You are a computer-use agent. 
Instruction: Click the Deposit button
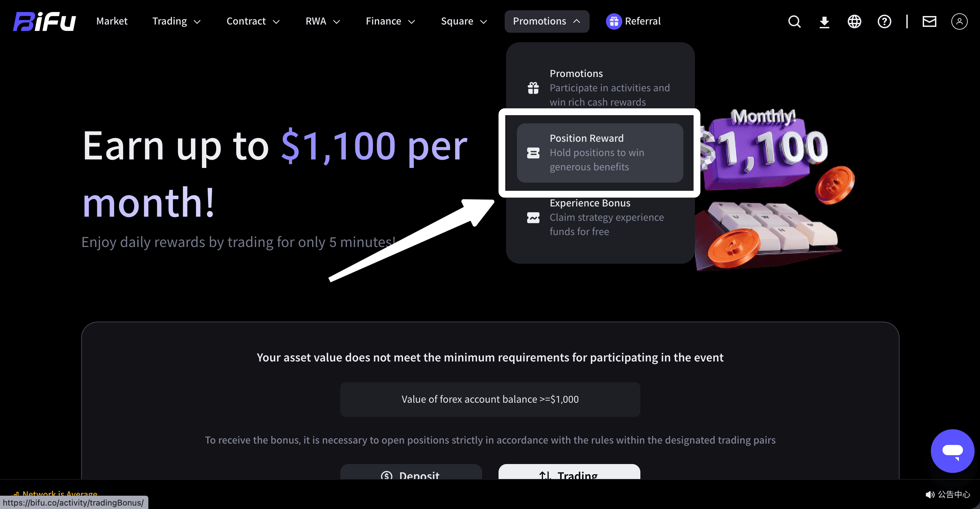[x=411, y=473]
